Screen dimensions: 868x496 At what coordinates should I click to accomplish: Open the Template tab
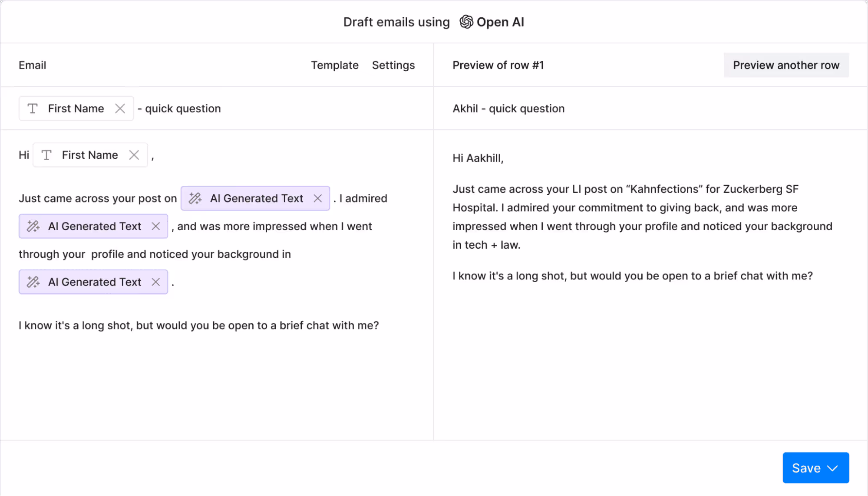click(x=334, y=65)
